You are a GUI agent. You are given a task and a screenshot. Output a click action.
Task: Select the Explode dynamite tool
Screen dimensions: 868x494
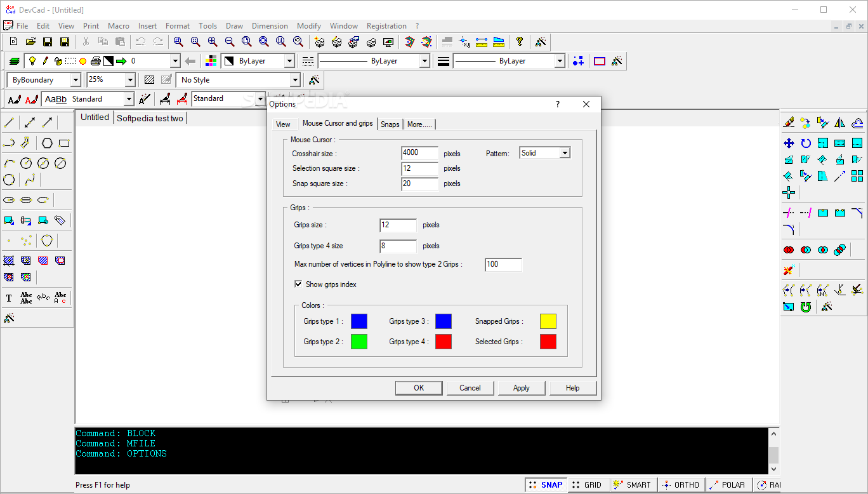[x=789, y=270]
